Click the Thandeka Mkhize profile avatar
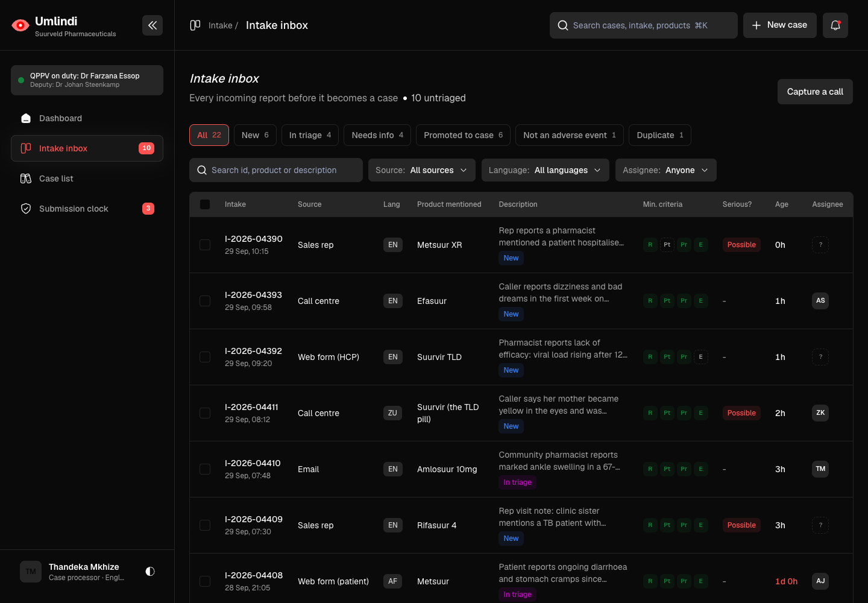This screenshot has height=603, width=868. point(31,572)
